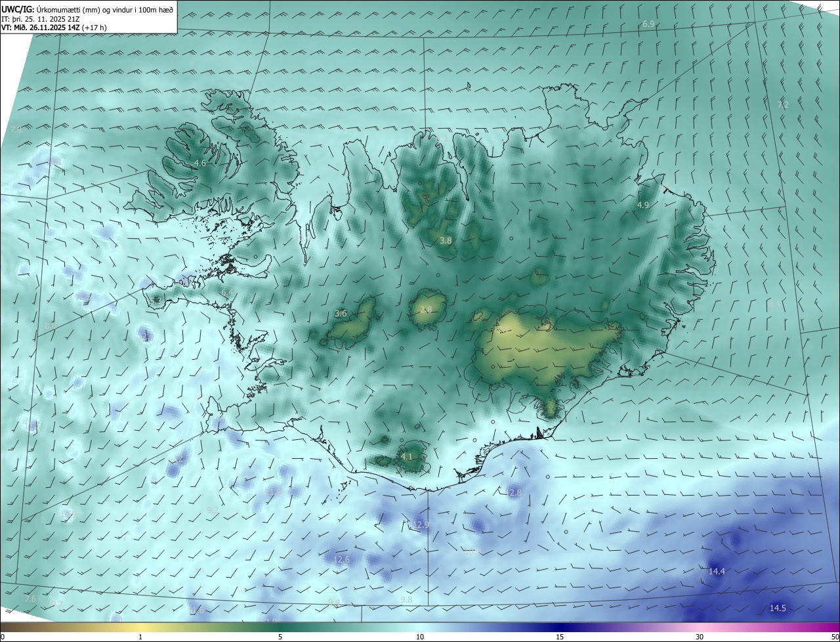Click the 8.0 value label
The height and width of the screenshot is (642, 840).
point(50,326)
